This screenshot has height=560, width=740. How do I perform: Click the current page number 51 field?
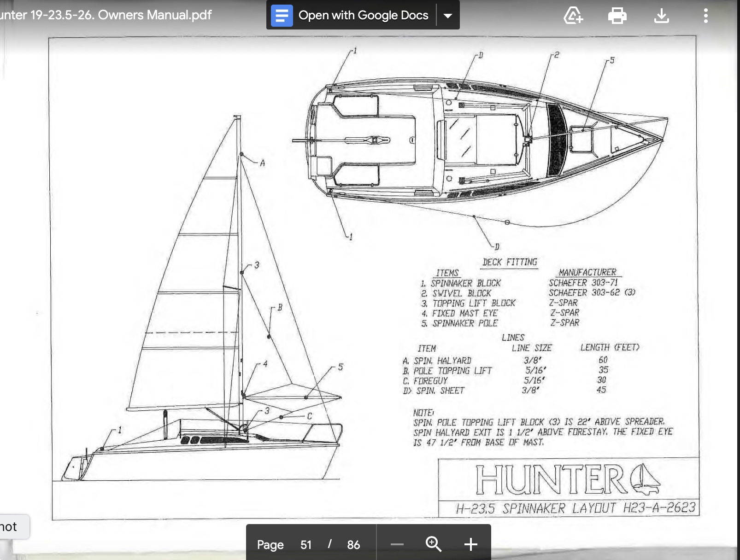[x=306, y=545]
